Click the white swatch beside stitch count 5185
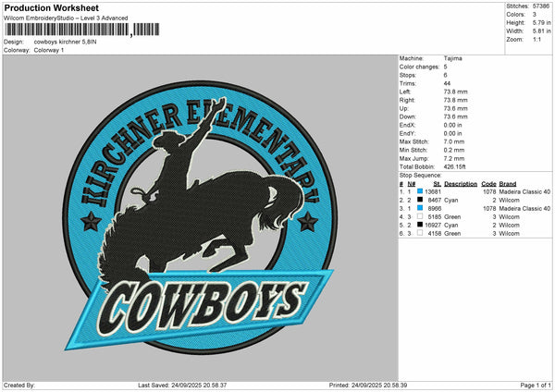 pyautogui.click(x=420, y=216)
